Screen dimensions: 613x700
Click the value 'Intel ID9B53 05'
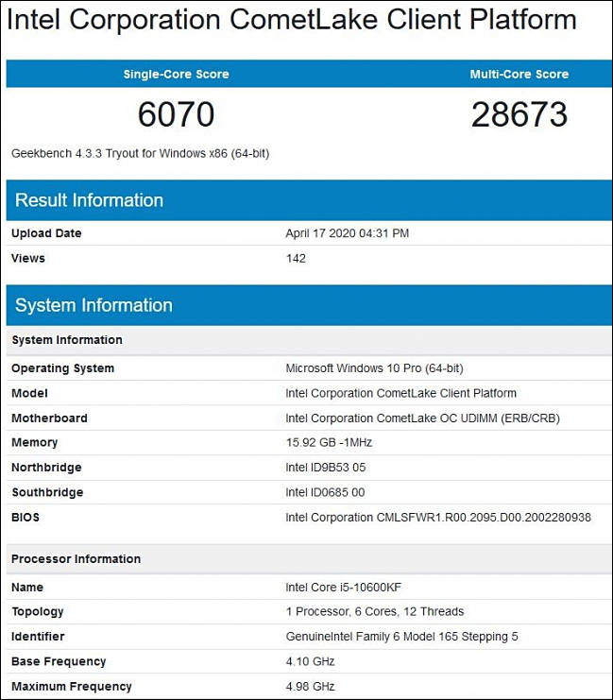pyautogui.click(x=326, y=468)
